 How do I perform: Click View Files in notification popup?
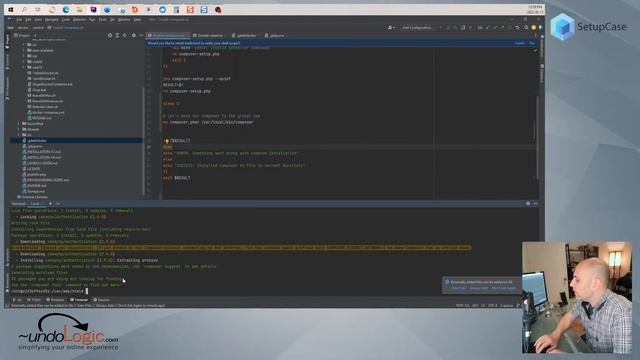pyautogui.click(x=458, y=288)
